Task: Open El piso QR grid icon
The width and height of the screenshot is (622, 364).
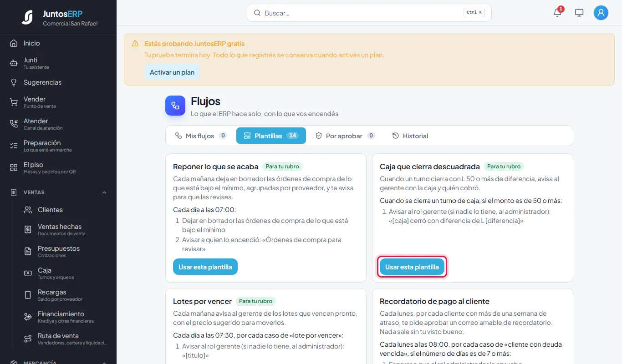Action: [x=14, y=168]
